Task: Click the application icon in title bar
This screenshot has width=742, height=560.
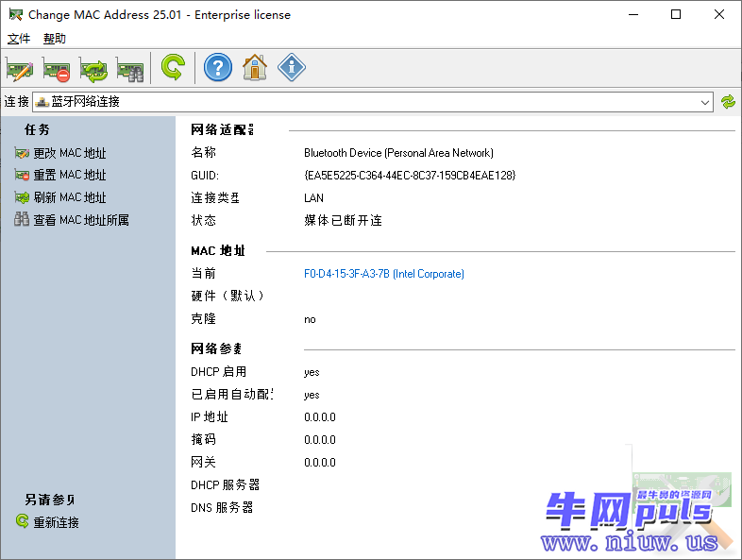Action: pos(15,15)
